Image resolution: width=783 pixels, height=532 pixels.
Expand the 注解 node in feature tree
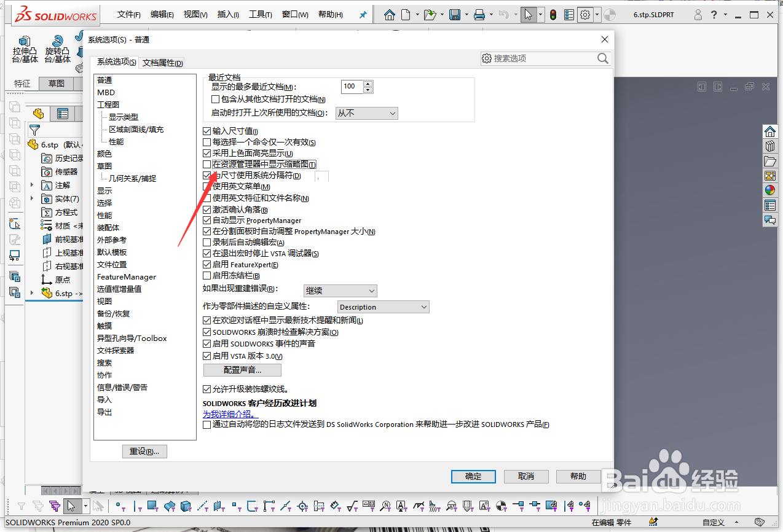[32, 185]
